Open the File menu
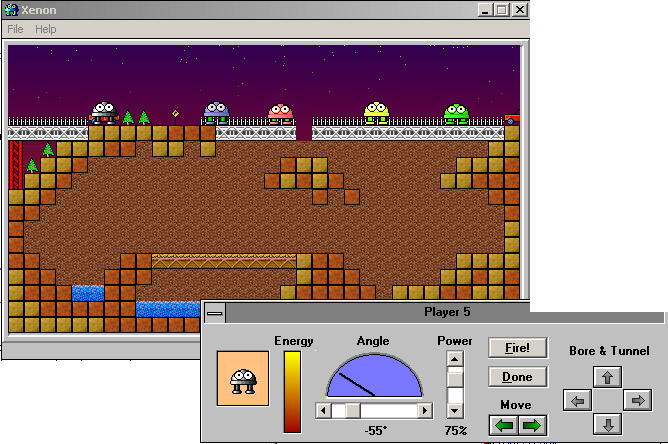This screenshot has height=444, width=668. tap(16, 29)
